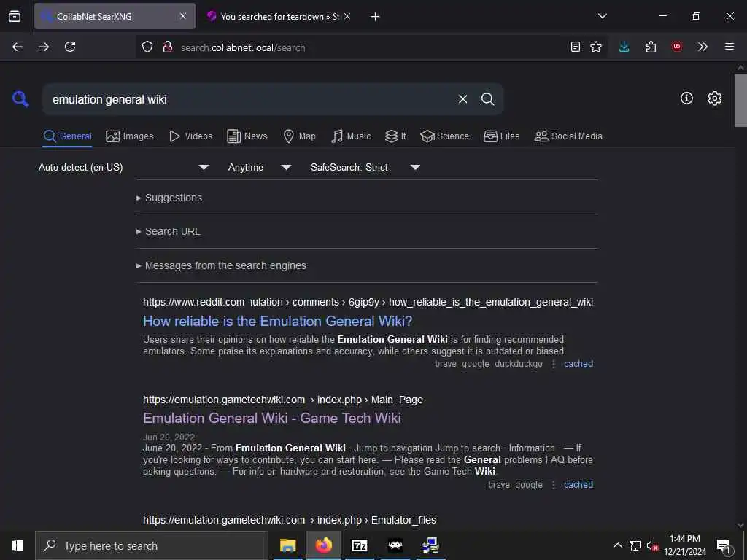Image resolution: width=747 pixels, height=560 pixels.
Task: Go forward with the browser arrow
Action: (x=44, y=47)
